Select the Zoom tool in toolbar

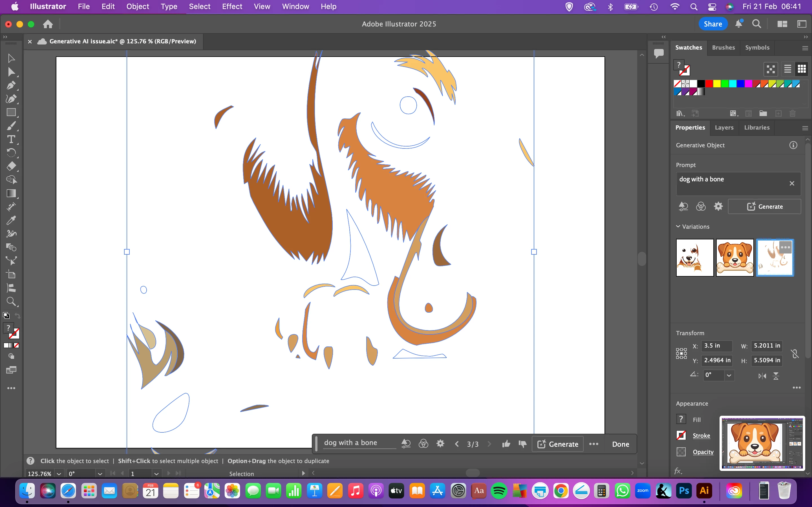11,301
